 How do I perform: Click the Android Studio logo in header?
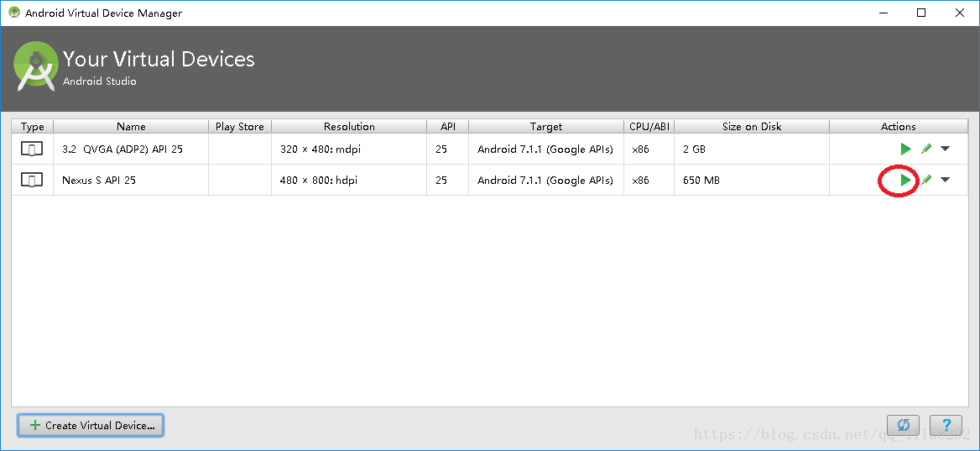click(36, 66)
